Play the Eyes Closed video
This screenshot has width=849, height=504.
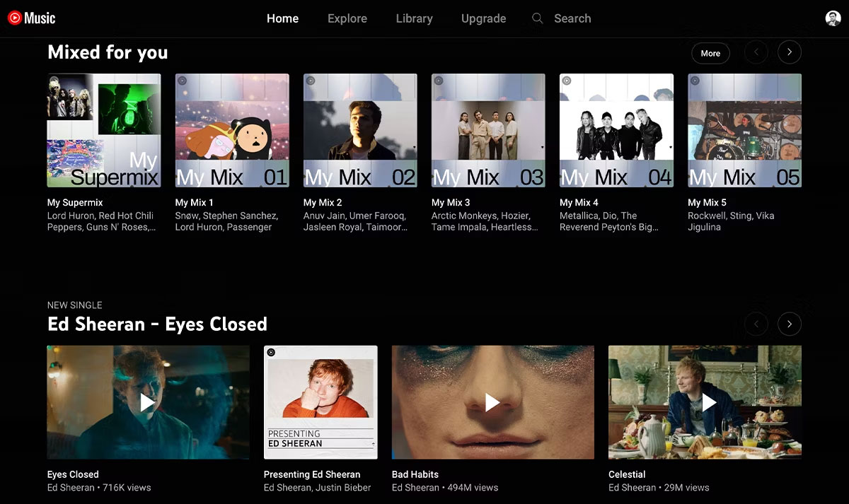pyautogui.click(x=148, y=402)
